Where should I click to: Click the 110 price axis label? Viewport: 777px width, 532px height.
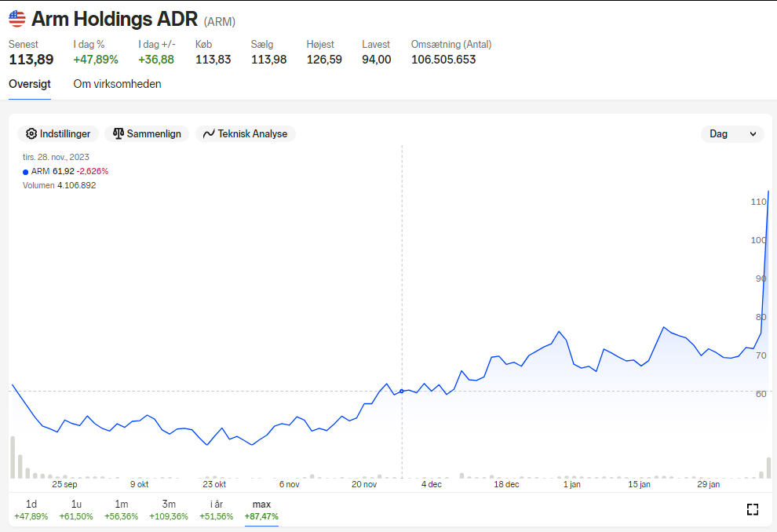point(759,202)
